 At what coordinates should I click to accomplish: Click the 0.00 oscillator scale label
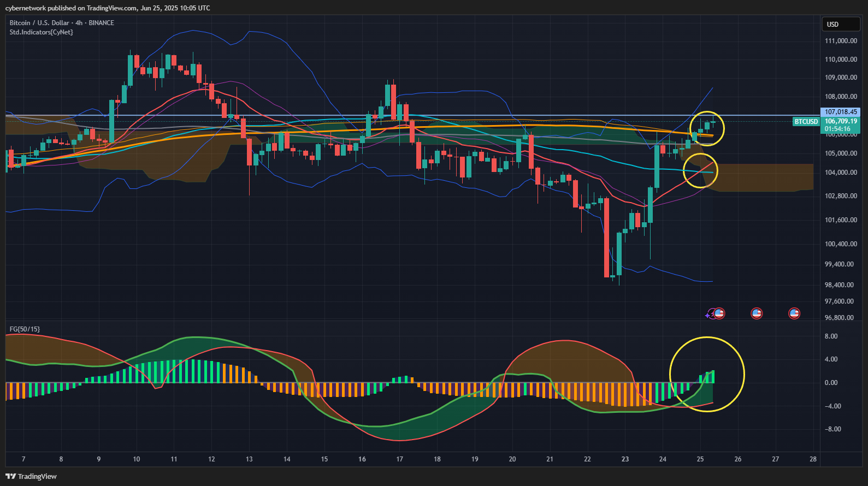[831, 383]
